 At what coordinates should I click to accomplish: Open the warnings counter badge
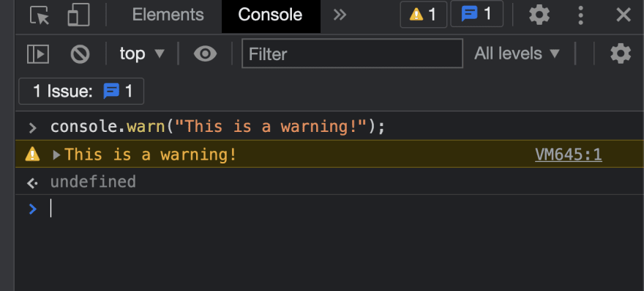tap(424, 15)
